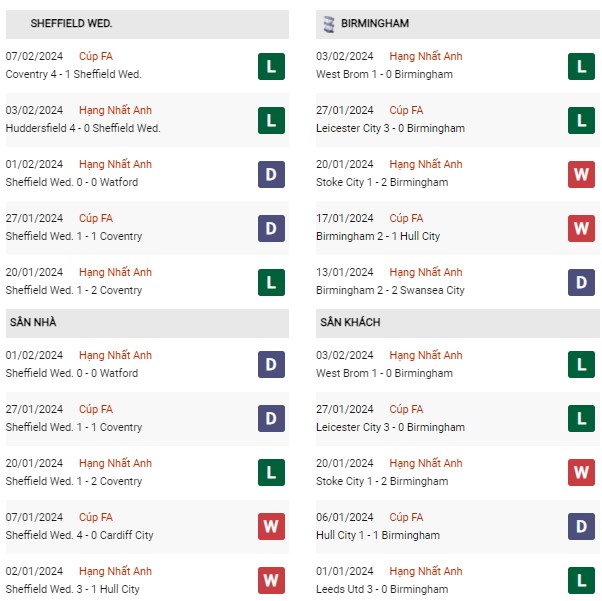Click the W badge for Sheffield Wed. 4-0 Cardiff

pyautogui.click(x=271, y=526)
